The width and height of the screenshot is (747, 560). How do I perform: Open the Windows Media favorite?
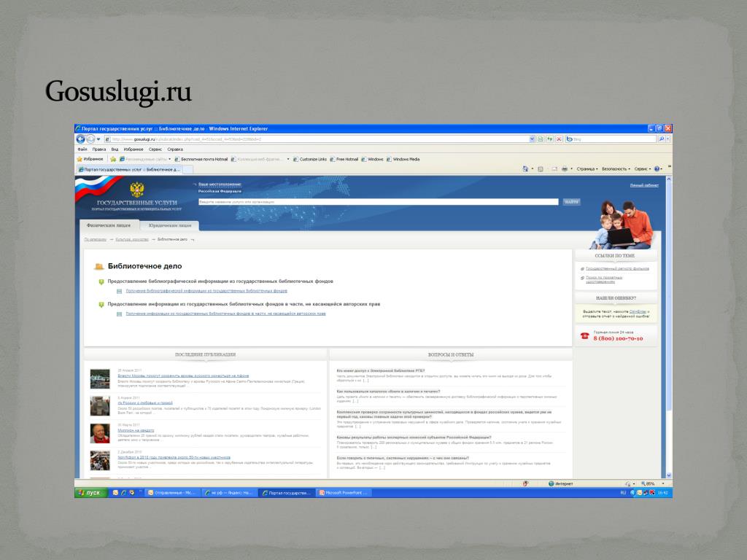coord(403,159)
